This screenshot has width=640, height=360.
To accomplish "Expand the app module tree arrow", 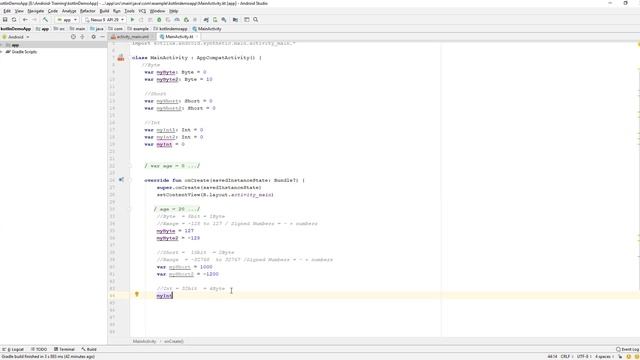I will pos(2,45).
